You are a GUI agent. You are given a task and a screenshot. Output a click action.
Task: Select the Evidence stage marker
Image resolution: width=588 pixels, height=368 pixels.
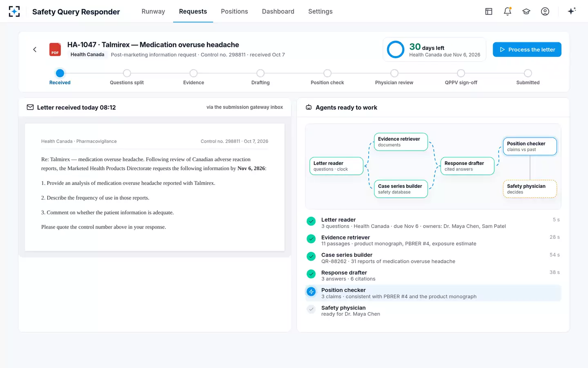click(194, 73)
